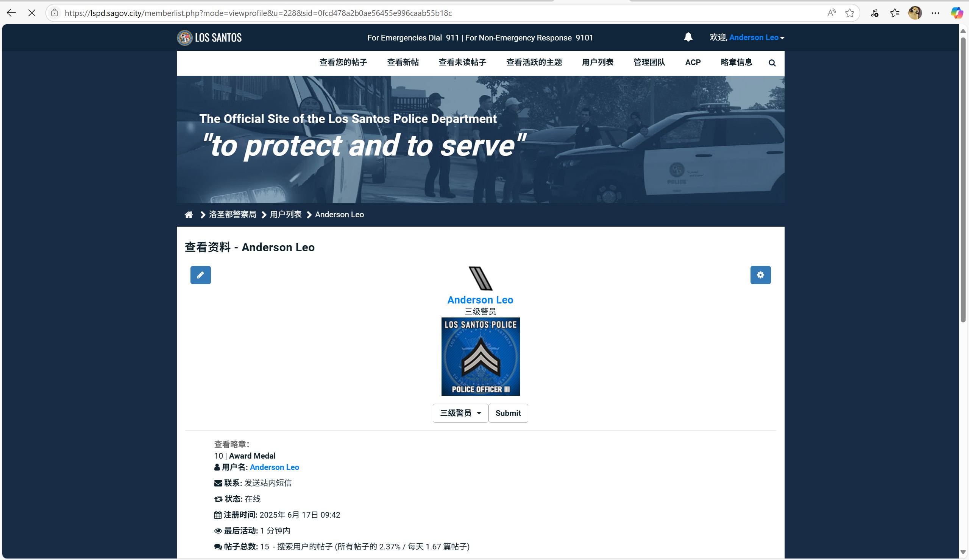Image resolution: width=969 pixels, height=560 pixels.
Task: Open 用户列表 in navigation bar
Action: click(597, 62)
